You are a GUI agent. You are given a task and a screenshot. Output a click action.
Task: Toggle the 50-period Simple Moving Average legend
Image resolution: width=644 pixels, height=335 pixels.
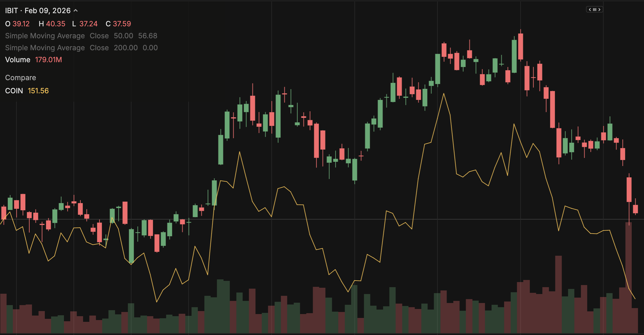[x=45, y=36]
